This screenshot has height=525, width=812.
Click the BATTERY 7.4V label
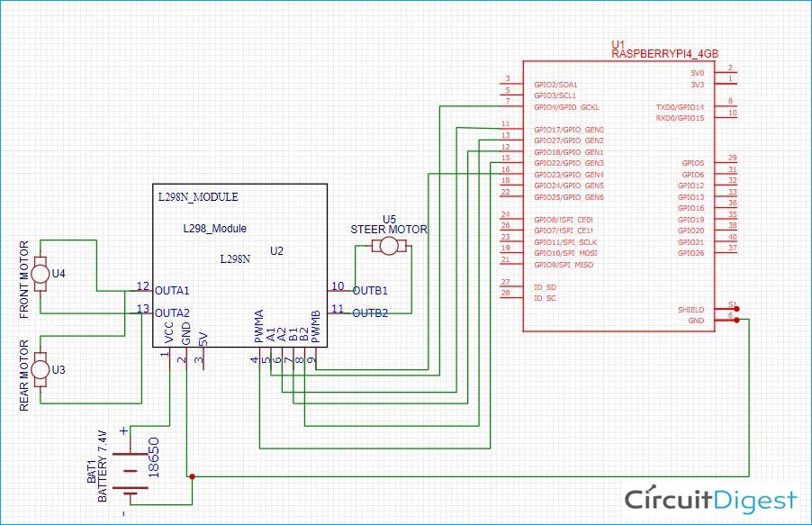tap(103, 466)
